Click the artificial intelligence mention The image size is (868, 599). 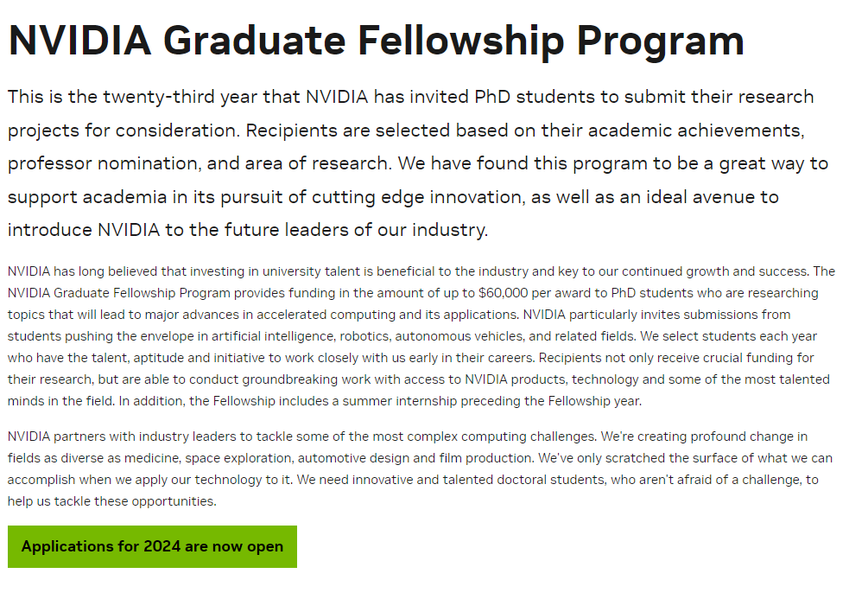269,336
